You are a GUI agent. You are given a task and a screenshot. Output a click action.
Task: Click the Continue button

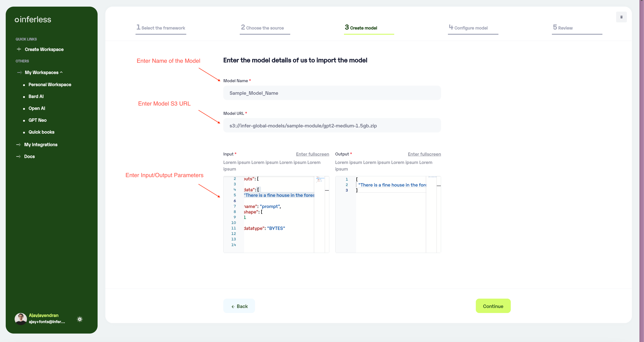tap(493, 306)
